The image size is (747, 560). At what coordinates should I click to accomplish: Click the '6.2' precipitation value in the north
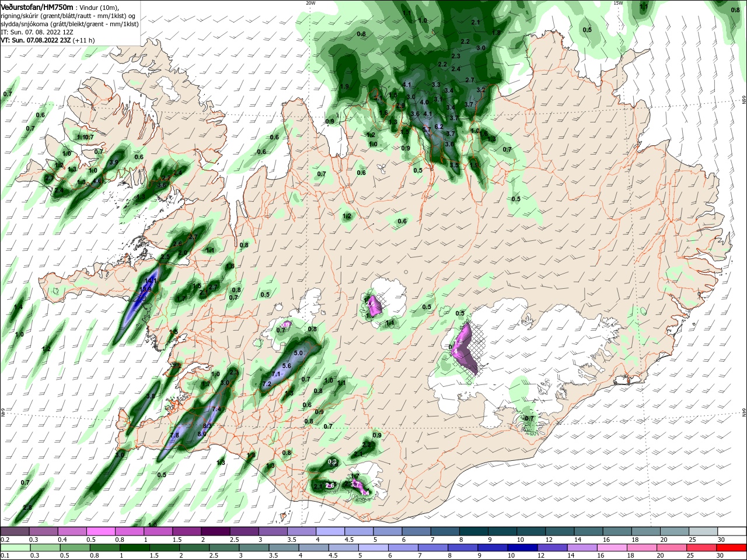[x=439, y=127]
